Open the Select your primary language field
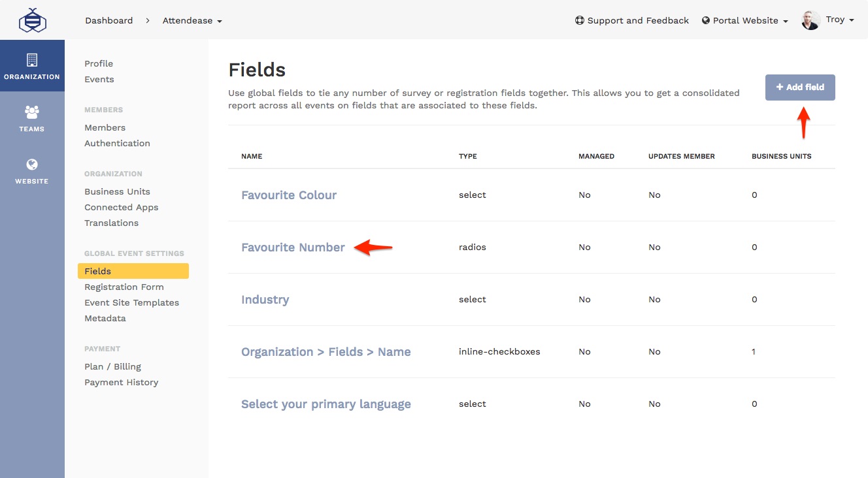 click(x=325, y=404)
